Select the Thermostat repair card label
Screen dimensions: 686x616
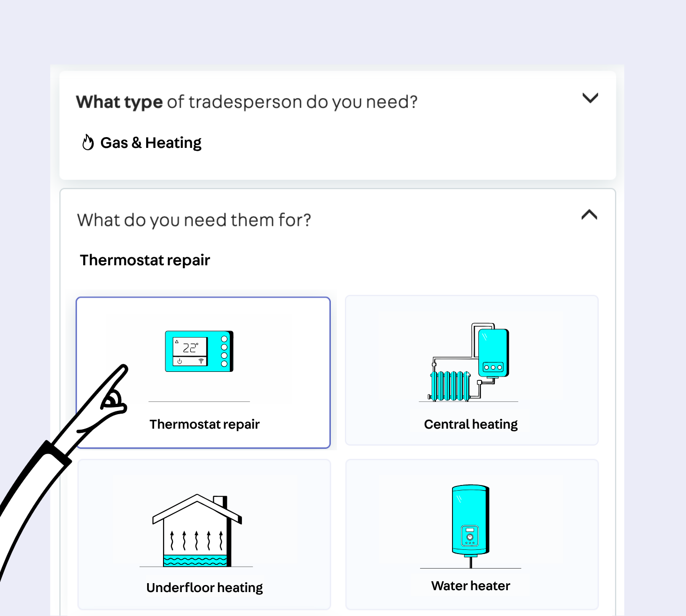coord(204,424)
